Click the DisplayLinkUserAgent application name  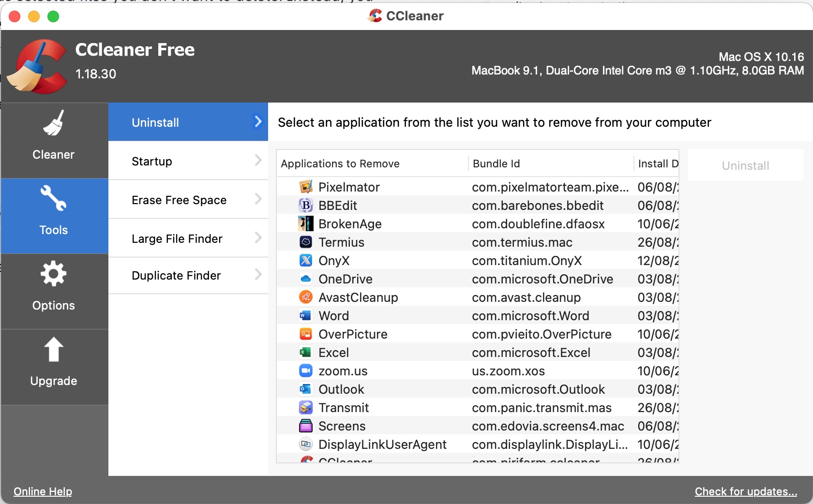coord(382,444)
